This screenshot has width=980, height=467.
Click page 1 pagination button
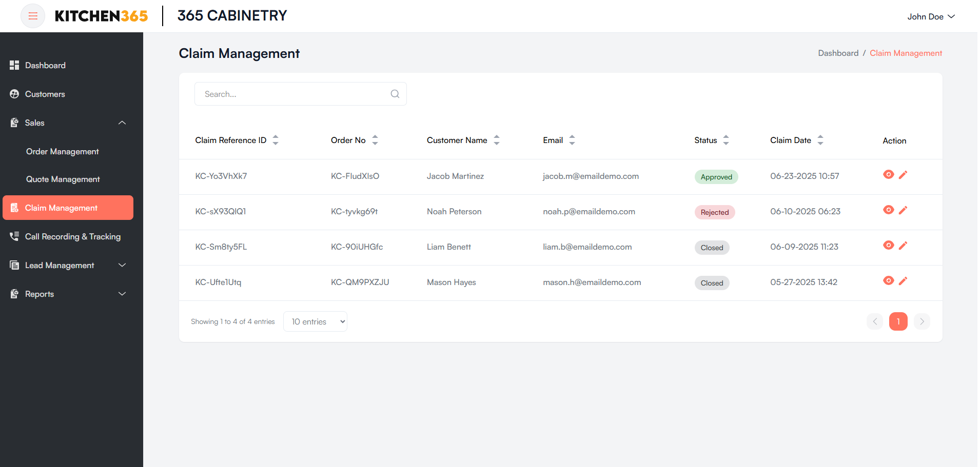click(898, 321)
